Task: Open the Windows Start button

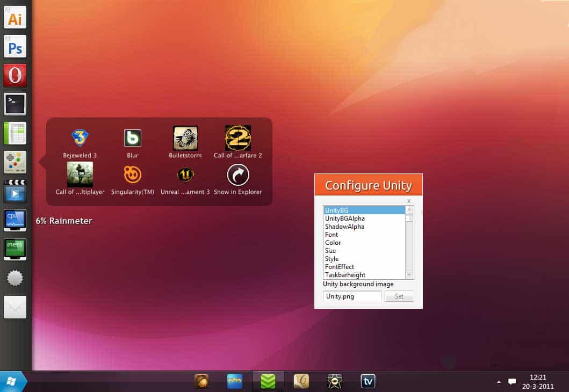Action: [12, 381]
